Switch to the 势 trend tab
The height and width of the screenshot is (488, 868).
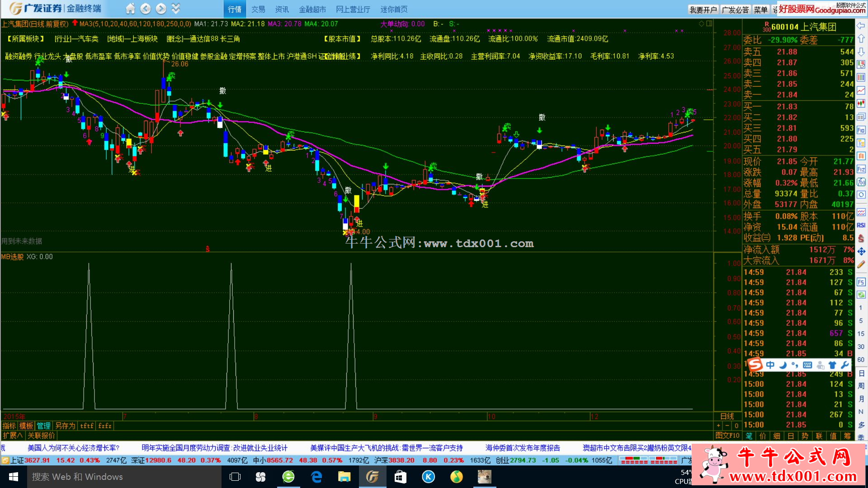(805, 436)
